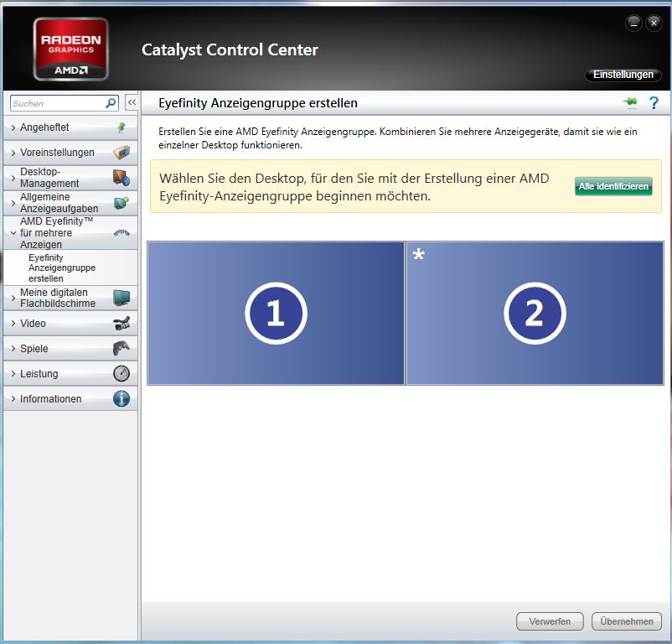
Task: Select desktop display 1 tile
Action: click(276, 313)
